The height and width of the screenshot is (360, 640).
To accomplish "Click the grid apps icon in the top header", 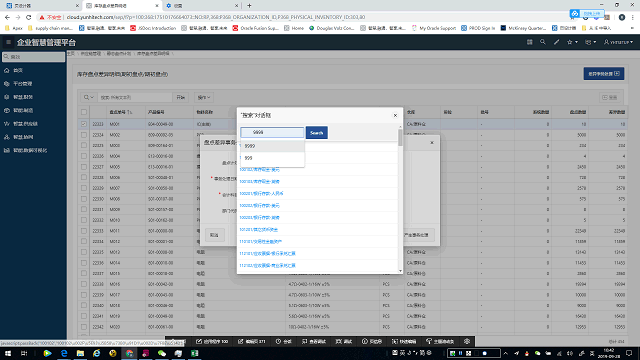I will click(529, 42).
